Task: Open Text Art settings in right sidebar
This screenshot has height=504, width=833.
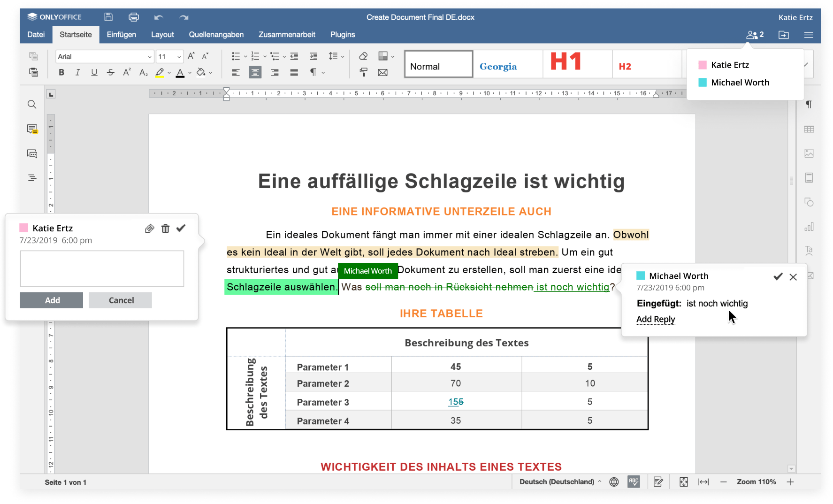Action: (x=809, y=251)
